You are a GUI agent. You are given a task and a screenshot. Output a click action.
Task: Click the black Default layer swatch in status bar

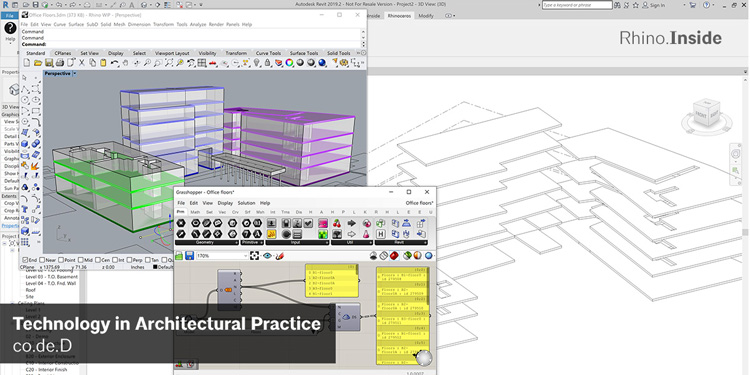tap(155, 267)
